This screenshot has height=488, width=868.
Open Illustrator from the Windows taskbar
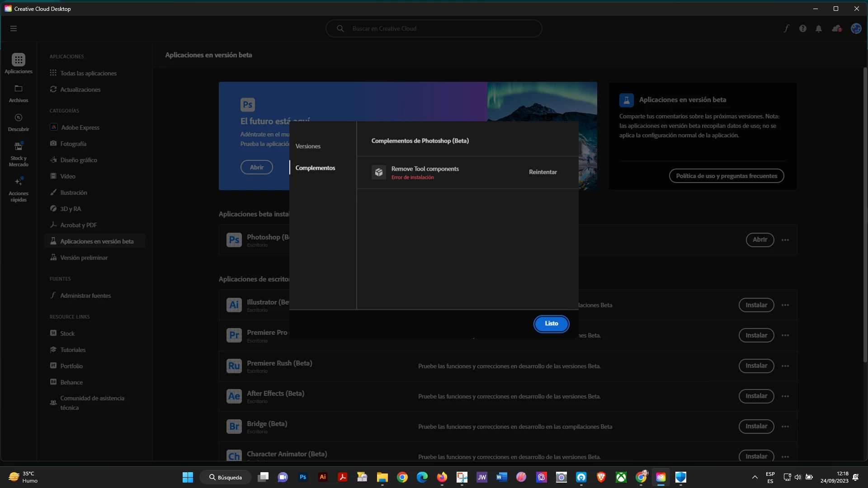pos(323,477)
